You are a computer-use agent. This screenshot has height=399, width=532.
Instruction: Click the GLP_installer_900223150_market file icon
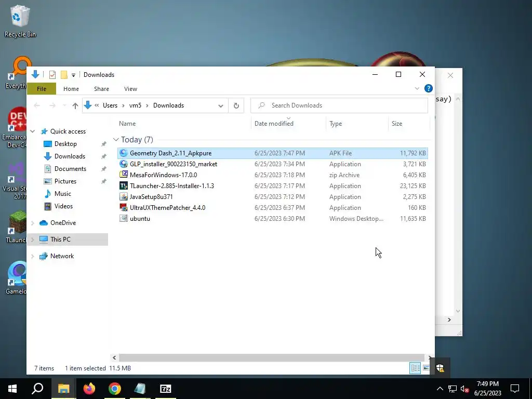coord(124,164)
